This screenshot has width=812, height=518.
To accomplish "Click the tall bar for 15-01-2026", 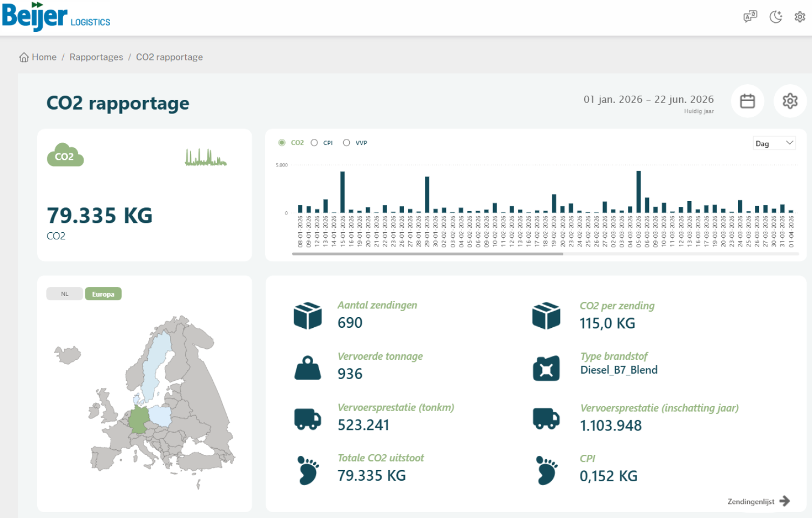I will tap(342, 192).
